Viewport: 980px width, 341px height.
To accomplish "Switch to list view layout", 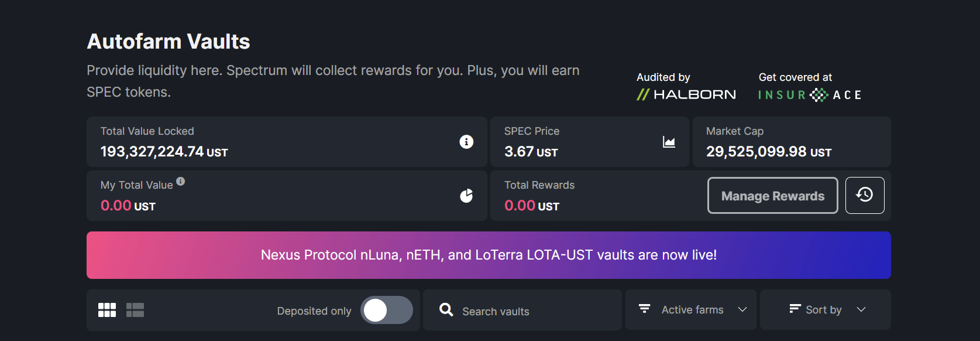I will pyautogui.click(x=135, y=310).
